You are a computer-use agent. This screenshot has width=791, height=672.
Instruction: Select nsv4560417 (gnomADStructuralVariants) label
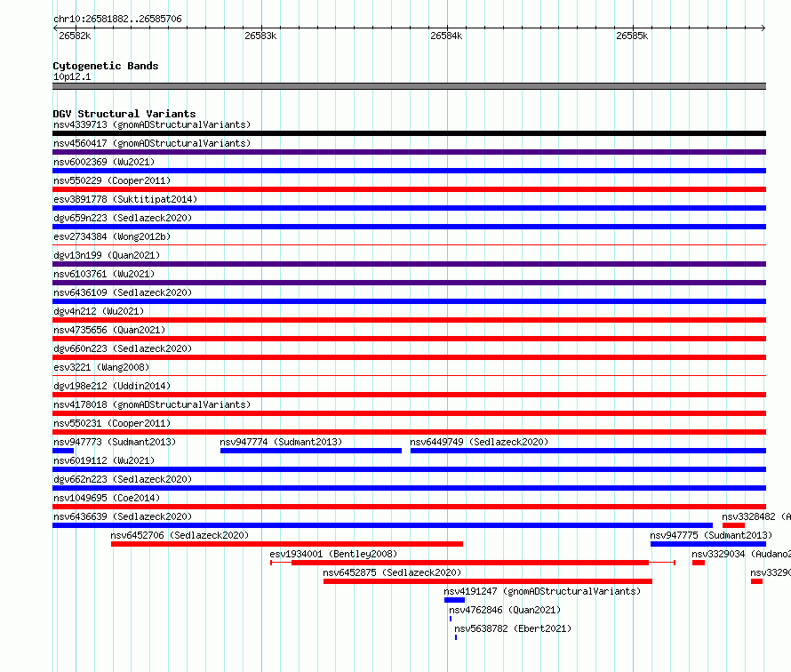tap(152, 143)
